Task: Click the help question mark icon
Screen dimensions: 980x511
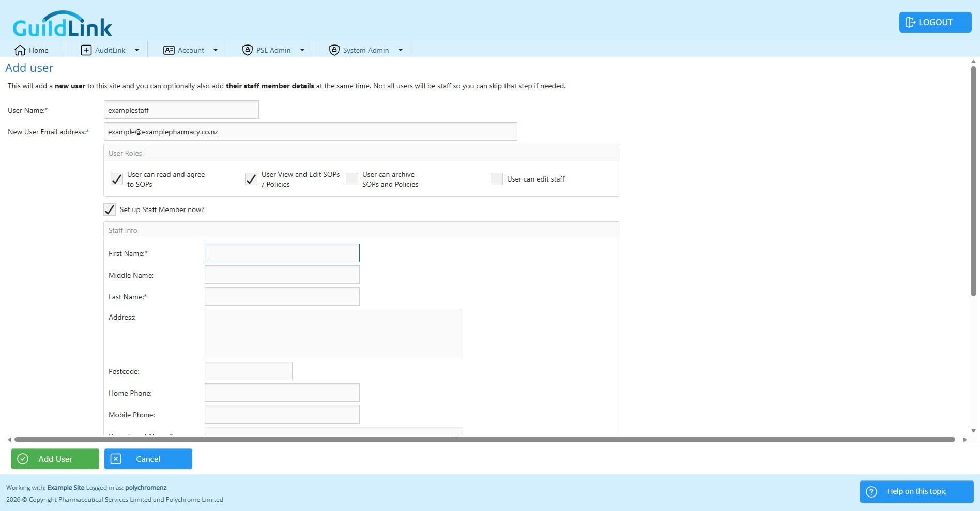Action: point(871,492)
